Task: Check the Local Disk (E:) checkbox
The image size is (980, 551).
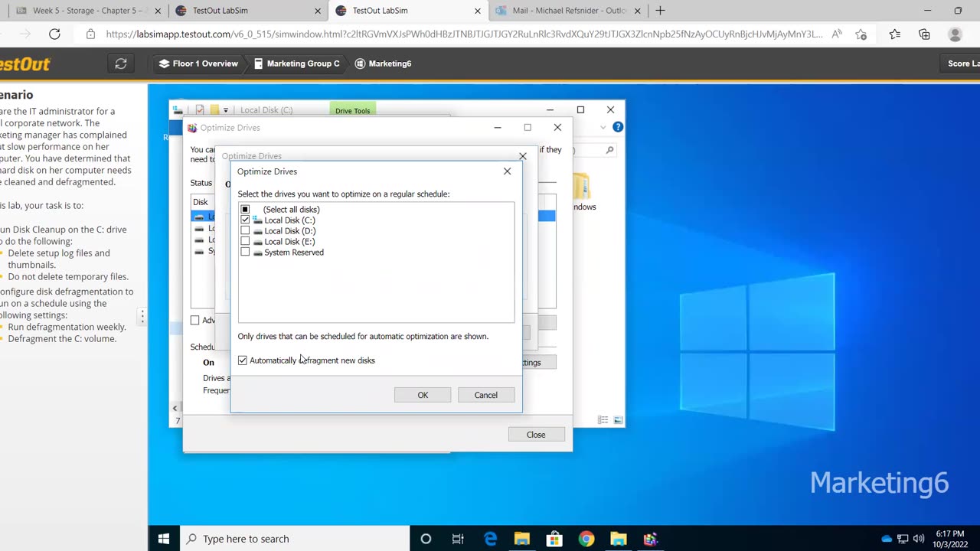Action: [245, 241]
